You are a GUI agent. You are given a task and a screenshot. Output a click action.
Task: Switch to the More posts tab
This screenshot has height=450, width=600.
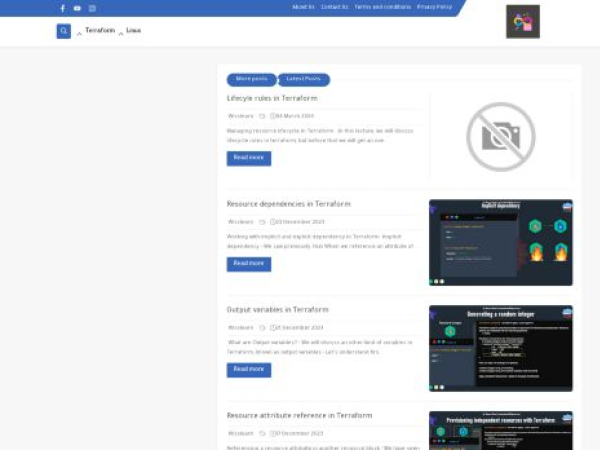click(x=251, y=79)
